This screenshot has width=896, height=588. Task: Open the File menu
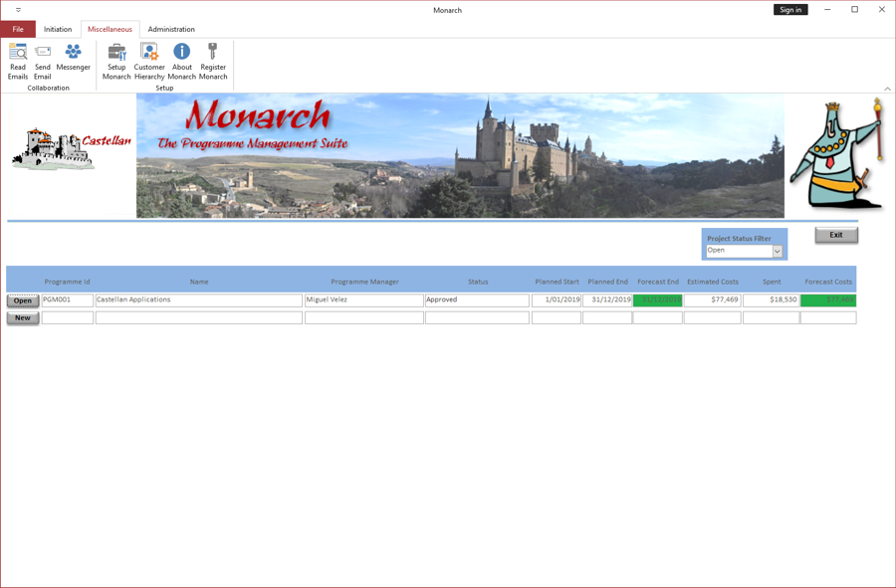[x=18, y=29]
